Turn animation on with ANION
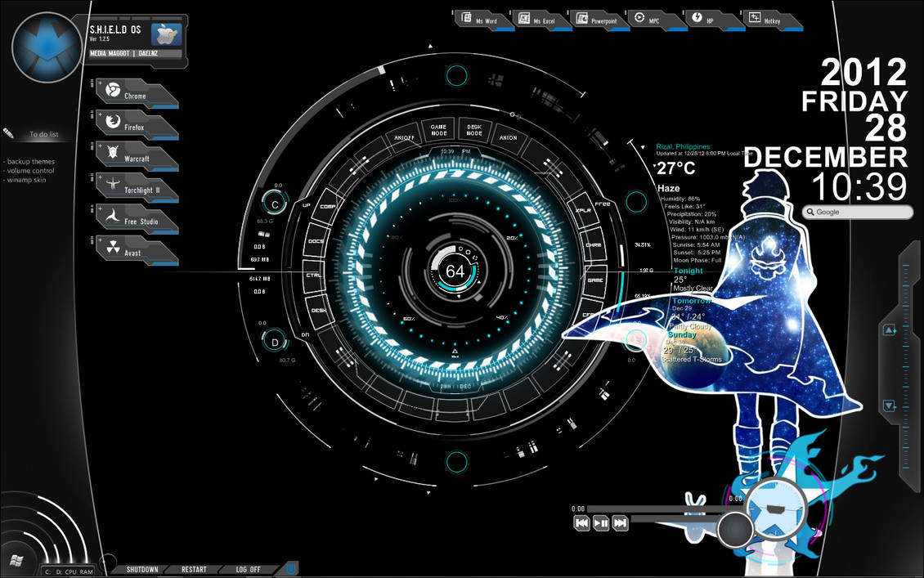The width and height of the screenshot is (924, 578). click(509, 138)
